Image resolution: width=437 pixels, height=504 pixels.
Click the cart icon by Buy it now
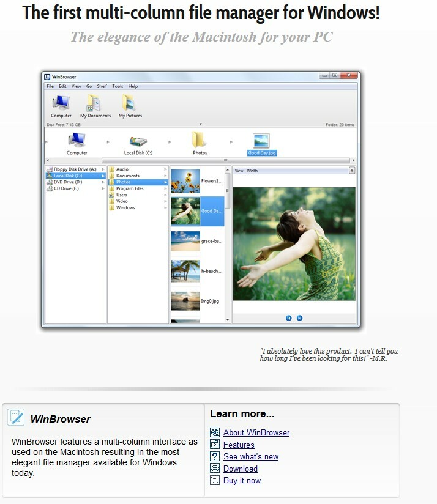215,480
